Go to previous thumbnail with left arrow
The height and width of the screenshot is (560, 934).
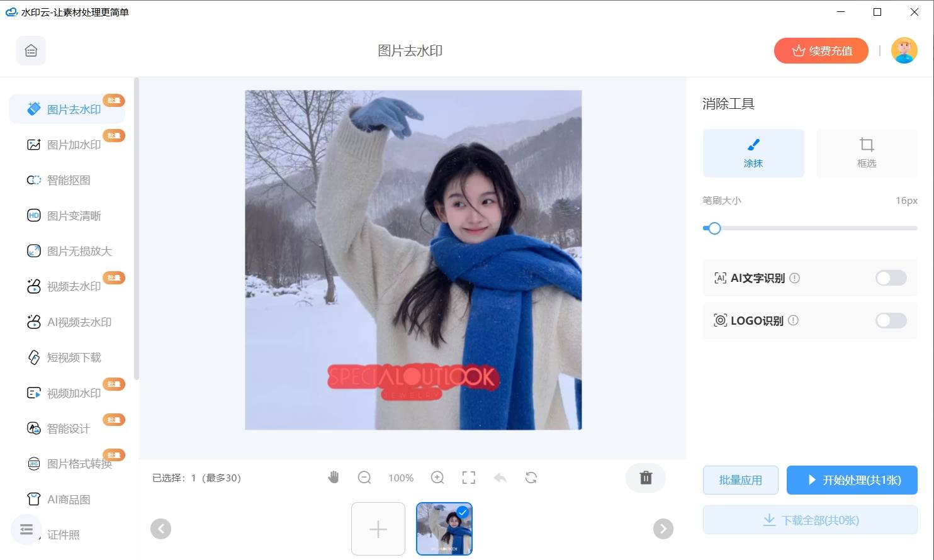tap(160, 529)
